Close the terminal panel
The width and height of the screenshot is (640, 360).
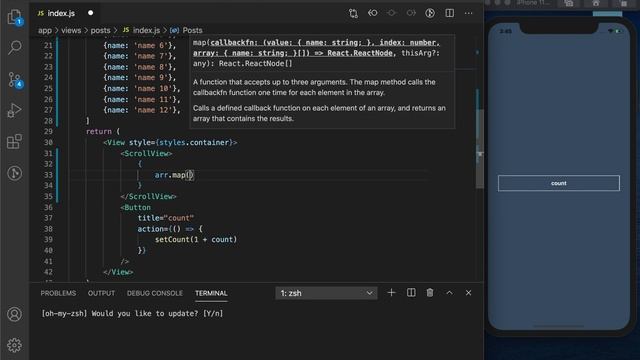point(469,293)
